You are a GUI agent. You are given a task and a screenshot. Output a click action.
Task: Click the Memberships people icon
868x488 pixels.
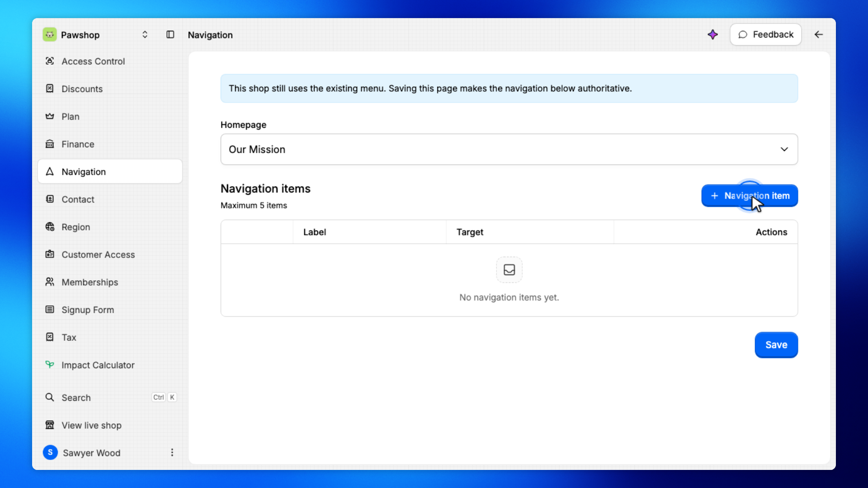[50, 282]
